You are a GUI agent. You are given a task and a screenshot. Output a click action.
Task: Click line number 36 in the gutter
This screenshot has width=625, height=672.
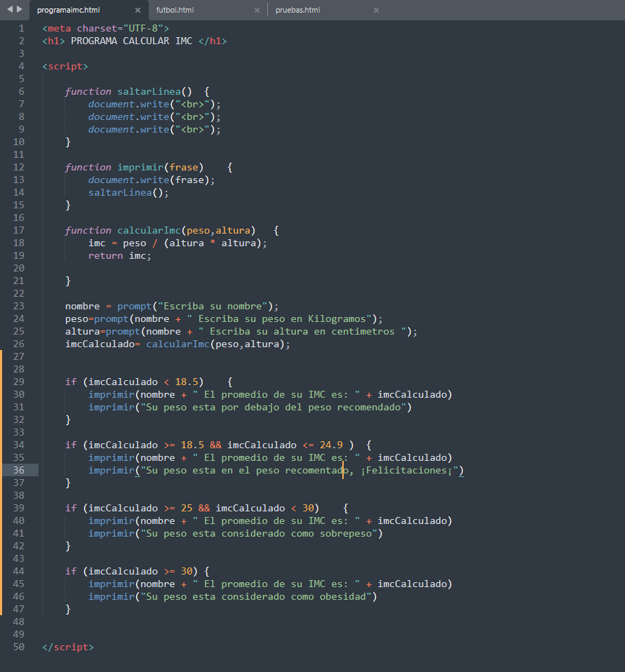pyautogui.click(x=19, y=471)
